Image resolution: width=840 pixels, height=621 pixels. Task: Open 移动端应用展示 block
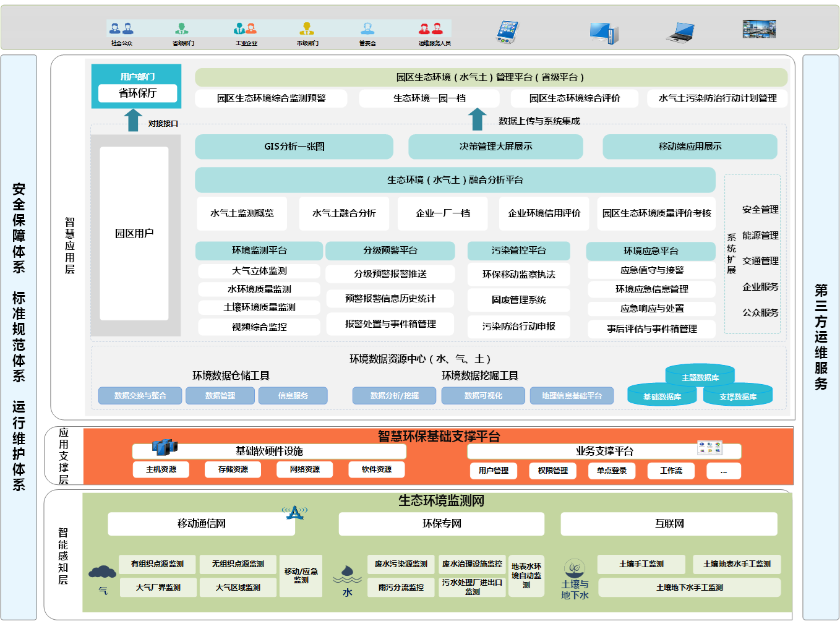690,147
